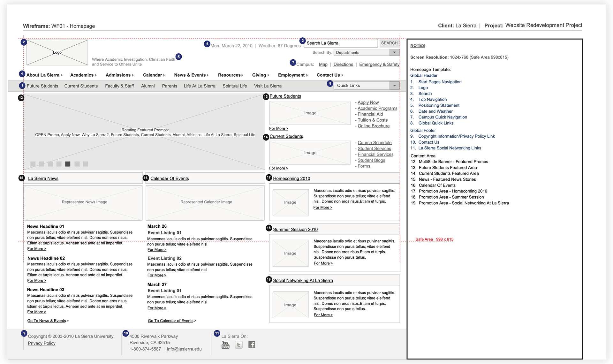
Task: Select Life At La Sierra tab
Action: point(200,86)
